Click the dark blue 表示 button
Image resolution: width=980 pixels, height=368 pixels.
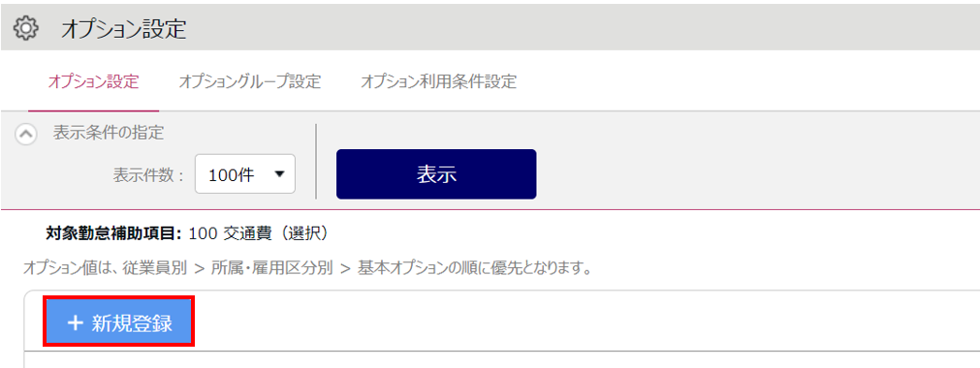tap(436, 174)
